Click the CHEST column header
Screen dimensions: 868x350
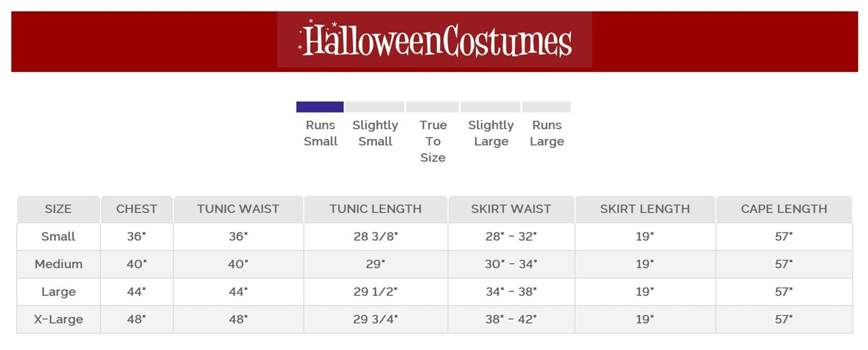(137, 209)
